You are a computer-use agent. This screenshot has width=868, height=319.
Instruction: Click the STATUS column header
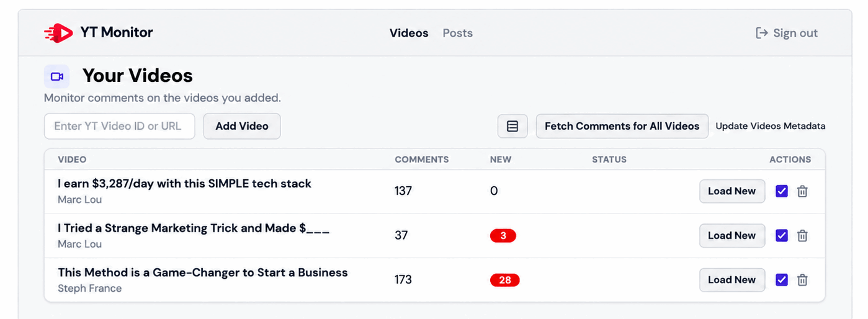click(x=609, y=159)
